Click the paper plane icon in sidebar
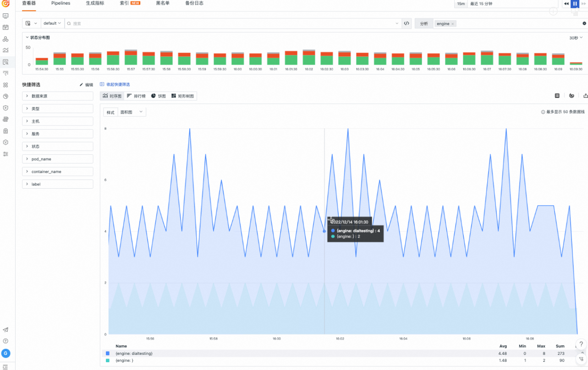This screenshot has height=370, width=588. point(5,330)
